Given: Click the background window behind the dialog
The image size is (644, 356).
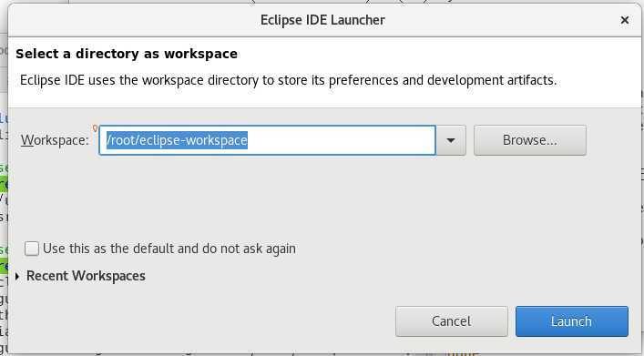Looking at the screenshot, I should pos(3,185).
